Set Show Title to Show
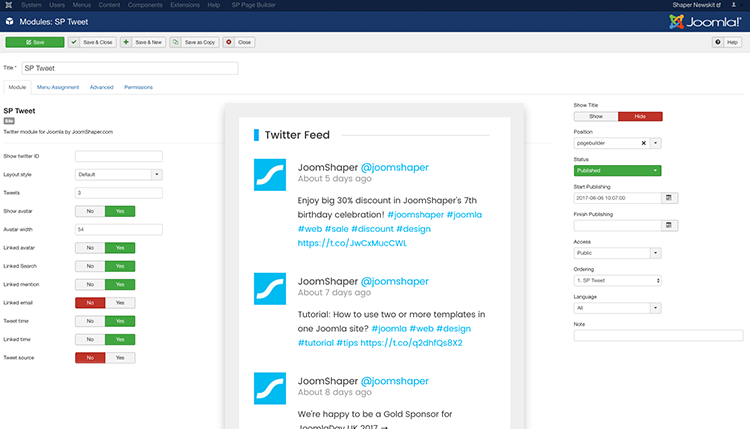The image size is (750, 429). coord(595,116)
